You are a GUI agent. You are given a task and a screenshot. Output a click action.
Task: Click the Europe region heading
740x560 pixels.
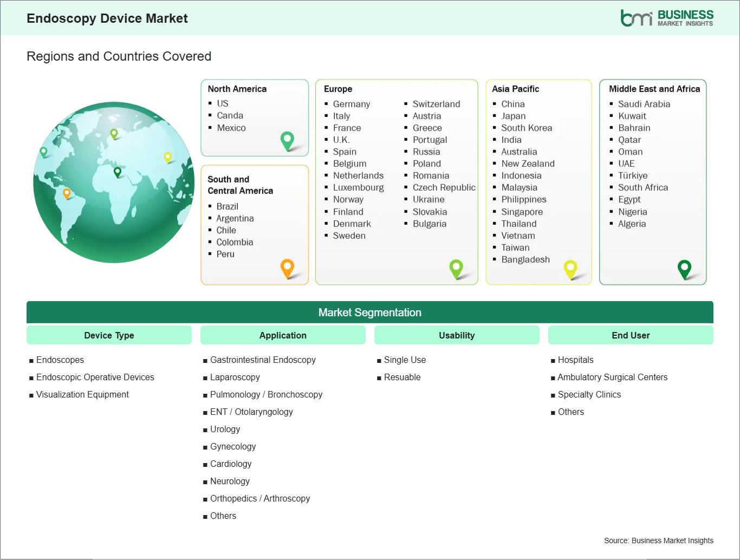338,89
